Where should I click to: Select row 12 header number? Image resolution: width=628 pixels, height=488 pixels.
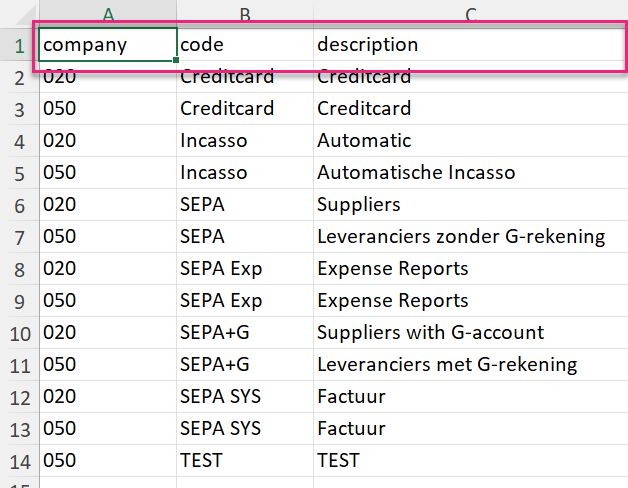tap(20, 398)
